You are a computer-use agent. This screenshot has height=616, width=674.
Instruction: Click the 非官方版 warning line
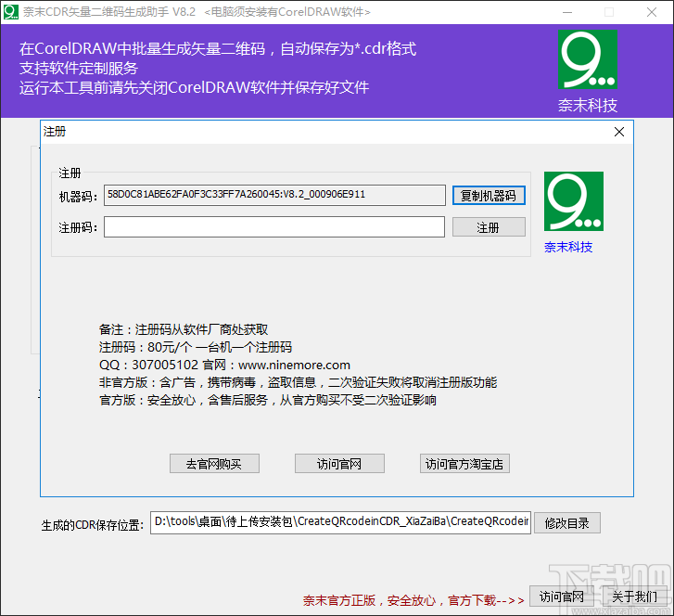click(x=299, y=382)
